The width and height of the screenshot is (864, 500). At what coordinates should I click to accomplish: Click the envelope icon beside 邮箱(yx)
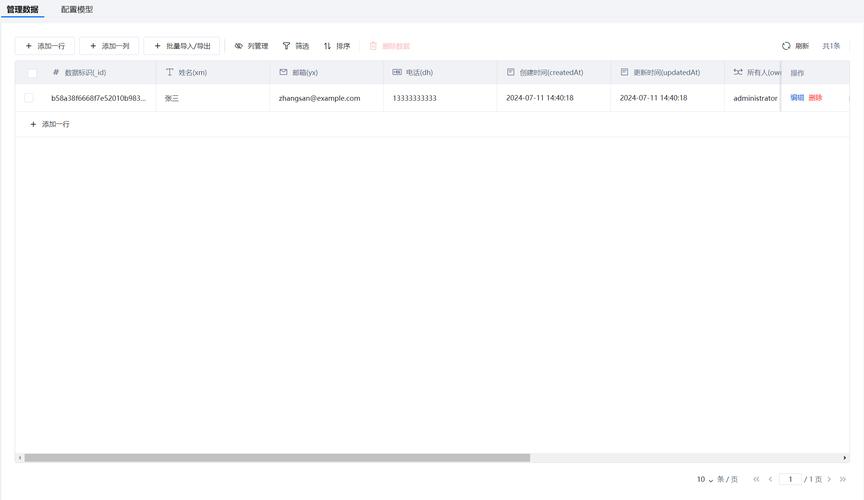(x=283, y=72)
